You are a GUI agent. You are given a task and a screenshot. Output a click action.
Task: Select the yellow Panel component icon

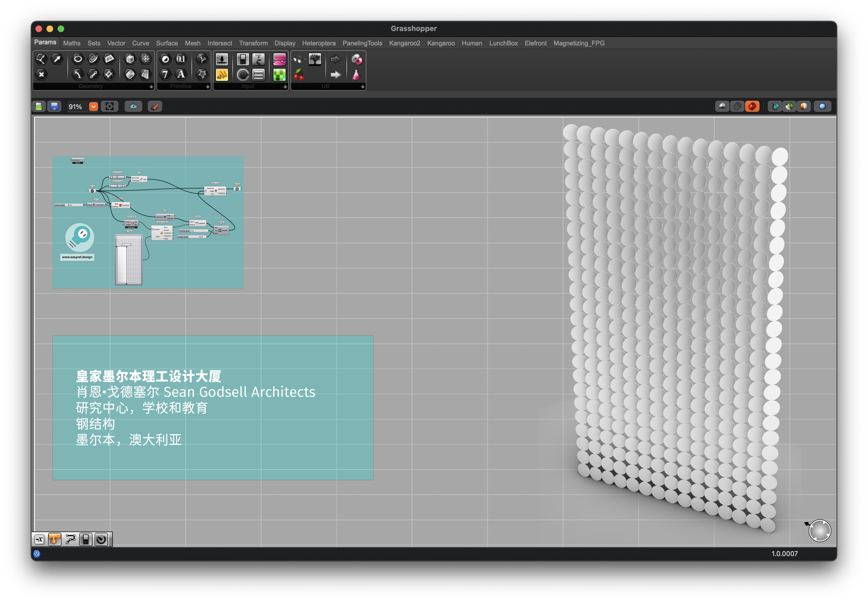(222, 75)
